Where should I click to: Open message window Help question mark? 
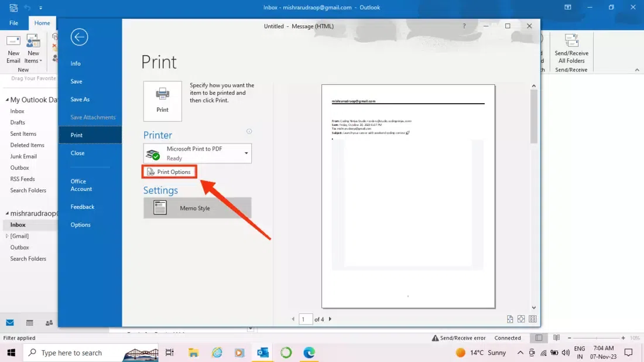click(x=464, y=26)
